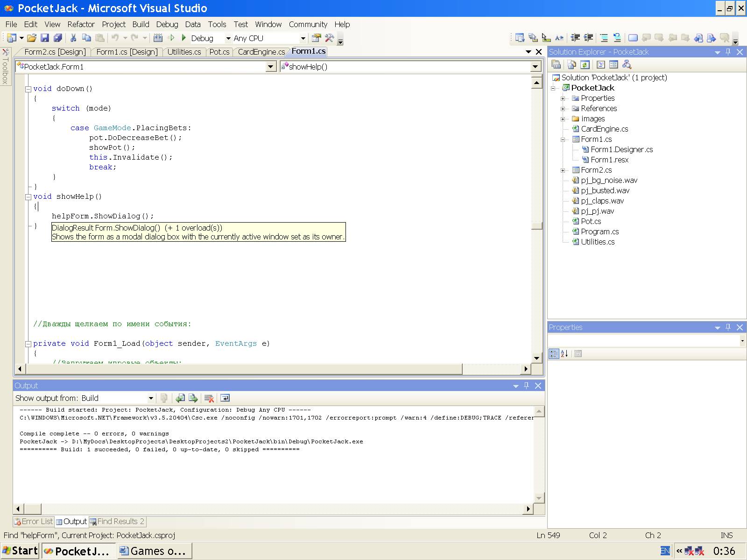Click the Save All toolbar icon
The image size is (747, 560).
[x=58, y=38]
